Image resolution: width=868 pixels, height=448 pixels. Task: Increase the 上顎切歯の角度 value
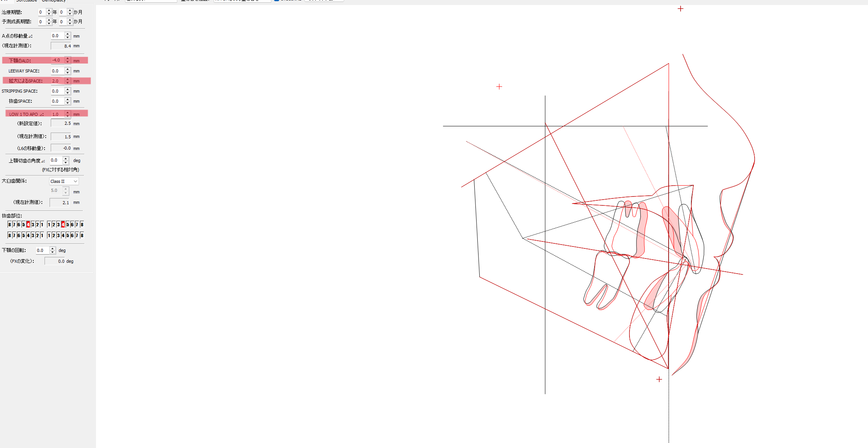[66, 158]
